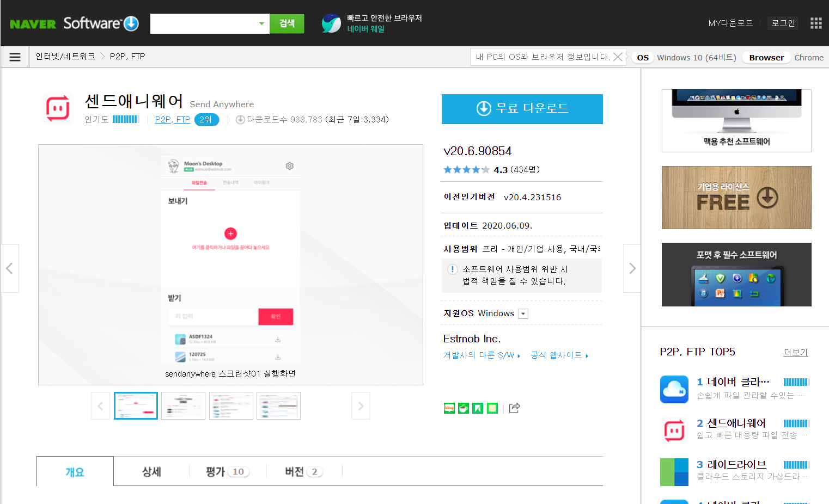
Task: Open the 버전 tab
Action: coord(304,471)
